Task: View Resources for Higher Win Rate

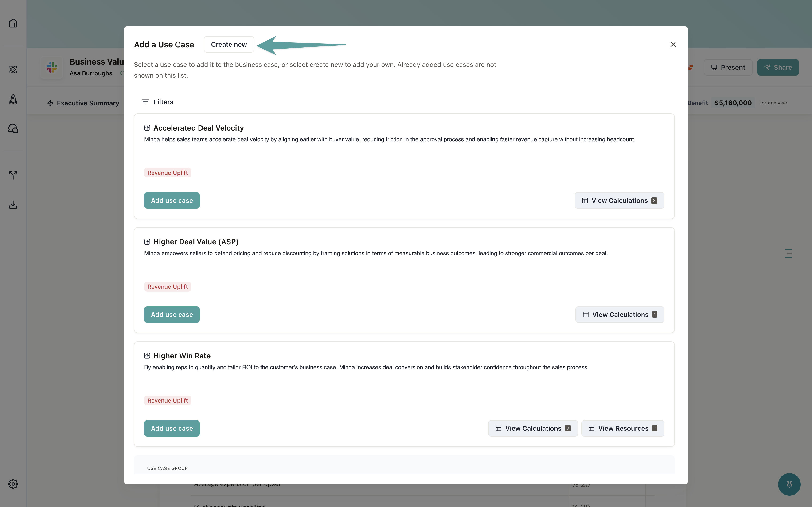Action: point(622,428)
